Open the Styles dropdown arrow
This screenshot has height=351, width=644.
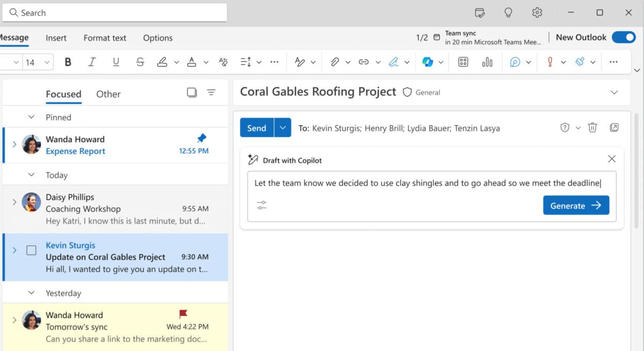click(313, 62)
